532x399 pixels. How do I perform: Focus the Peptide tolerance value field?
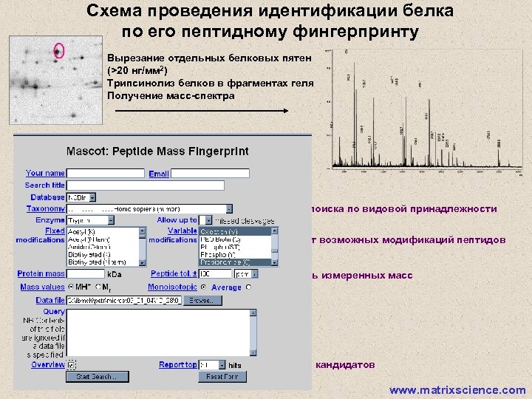coord(215,274)
